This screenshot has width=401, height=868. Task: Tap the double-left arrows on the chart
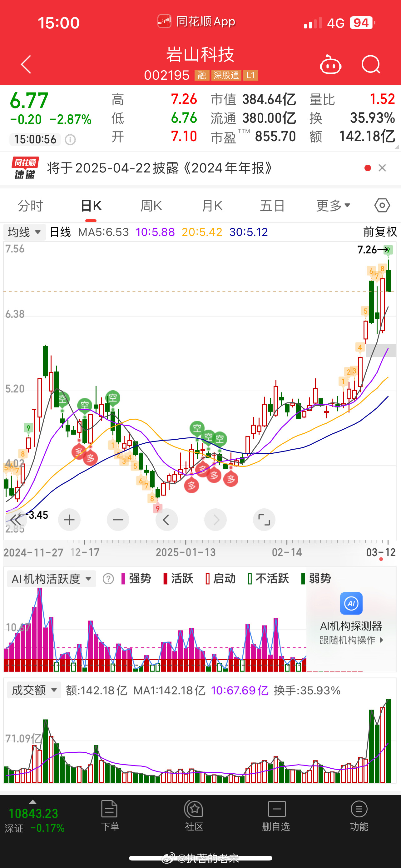point(16,520)
